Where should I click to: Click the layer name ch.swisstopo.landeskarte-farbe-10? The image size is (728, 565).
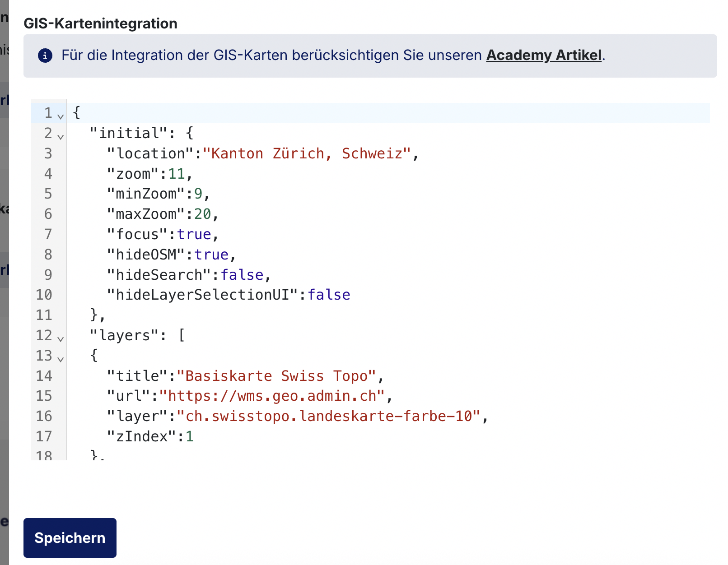329,416
